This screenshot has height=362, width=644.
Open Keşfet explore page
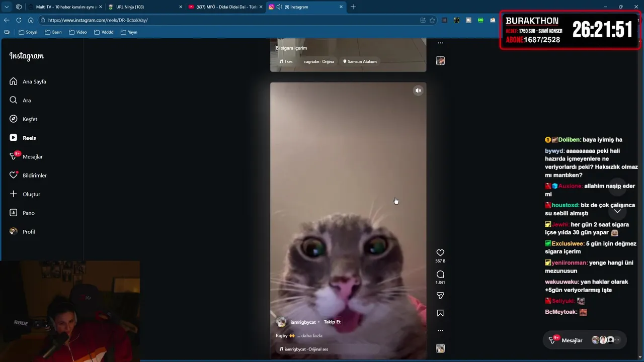point(23,119)
